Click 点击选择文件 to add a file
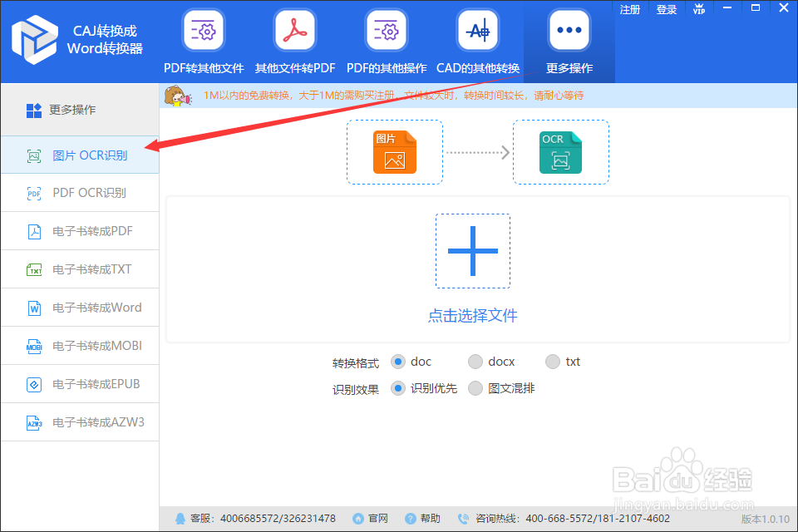This screenshot has height=532, width=798. tap(472, 316)
